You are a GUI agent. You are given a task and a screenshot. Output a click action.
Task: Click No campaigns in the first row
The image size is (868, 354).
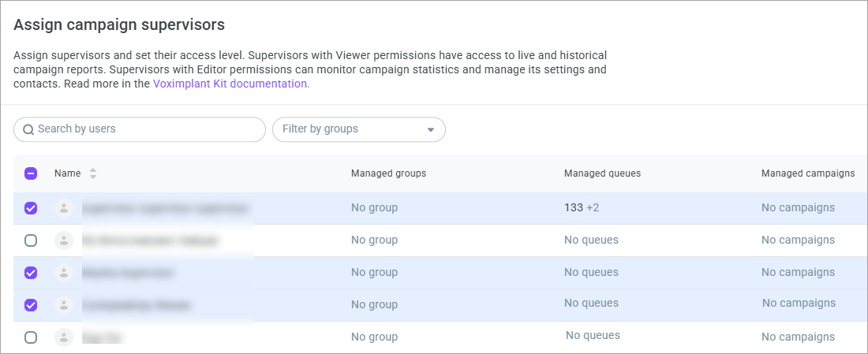click(x=799, y=208)
